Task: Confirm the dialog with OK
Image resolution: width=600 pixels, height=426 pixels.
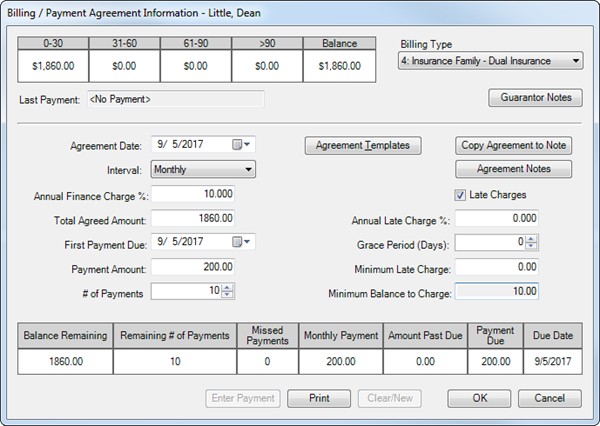Action: [479, 398]
